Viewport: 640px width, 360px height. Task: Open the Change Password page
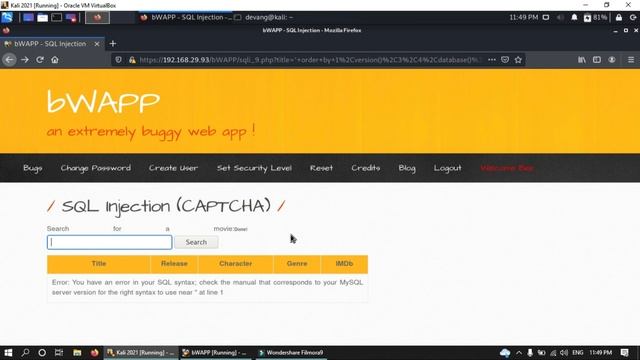pos(96,168)
